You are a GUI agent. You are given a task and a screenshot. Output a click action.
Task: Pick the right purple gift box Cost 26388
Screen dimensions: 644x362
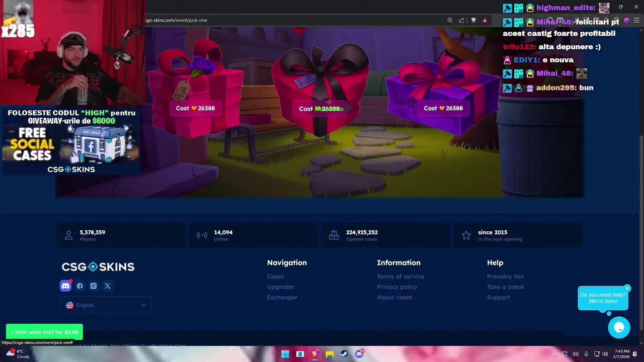click(x=443, y=108)
